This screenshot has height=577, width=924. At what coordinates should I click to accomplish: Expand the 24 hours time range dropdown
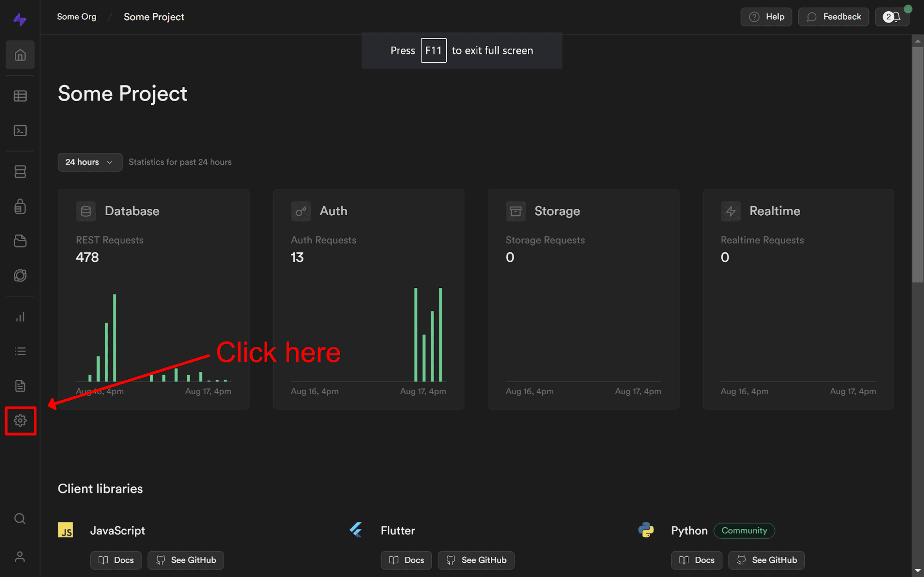click(90, 162)
